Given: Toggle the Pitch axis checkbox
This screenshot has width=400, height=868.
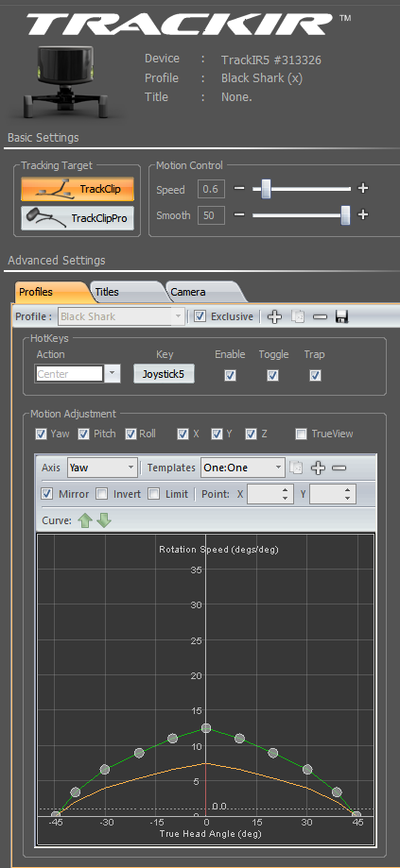Looking at the screenshot, I should (83, 434).
